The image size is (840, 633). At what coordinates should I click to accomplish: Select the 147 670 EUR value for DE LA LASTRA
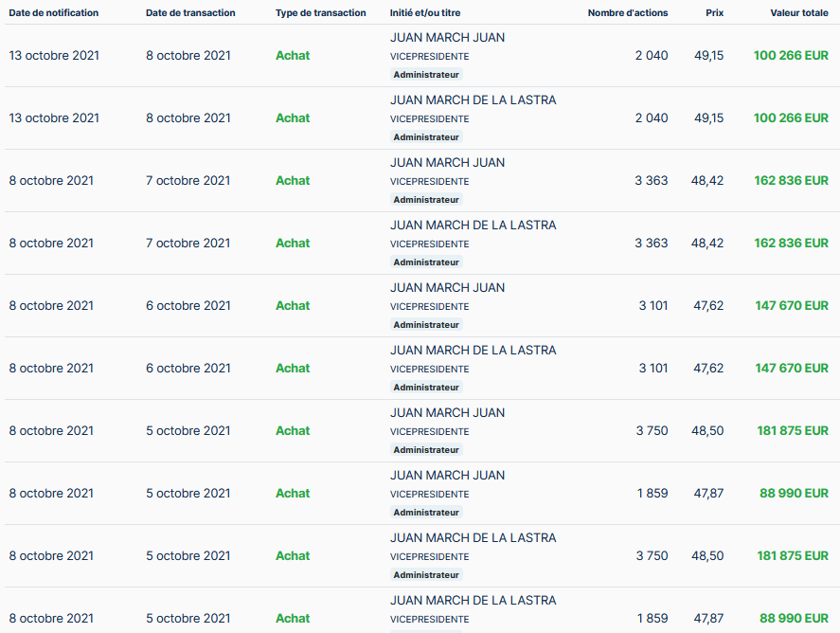coord(791,369)
